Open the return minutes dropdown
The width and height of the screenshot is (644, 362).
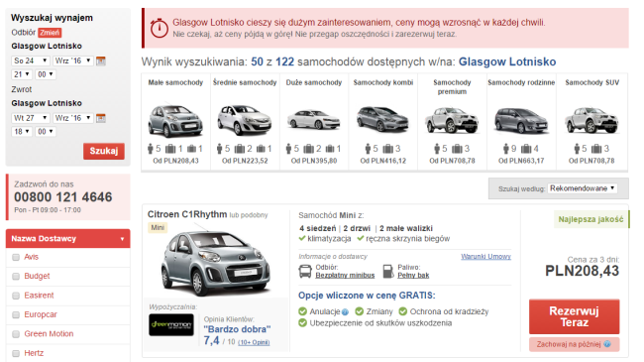(x=46, y=132)
